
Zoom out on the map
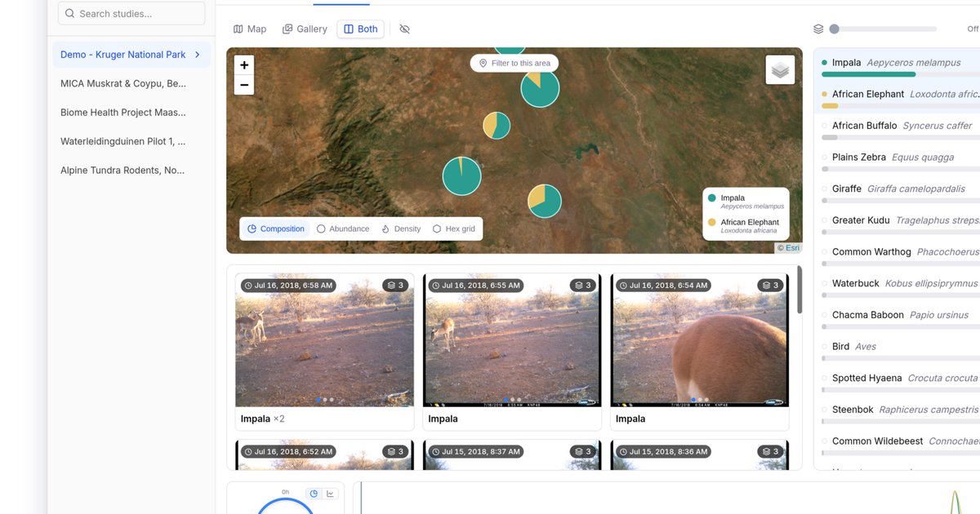(244, 85)
